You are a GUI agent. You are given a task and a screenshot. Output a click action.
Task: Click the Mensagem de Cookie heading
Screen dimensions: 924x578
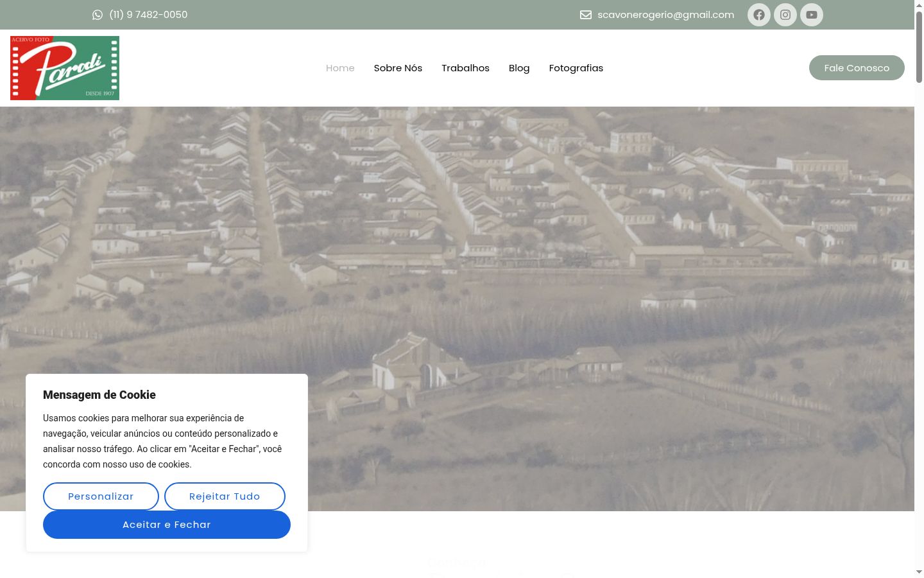(x=99, y=395)
